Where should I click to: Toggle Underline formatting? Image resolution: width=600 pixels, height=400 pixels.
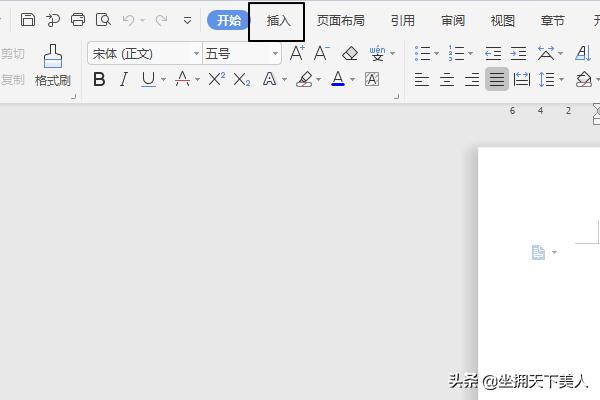click(x=148, y=80)
